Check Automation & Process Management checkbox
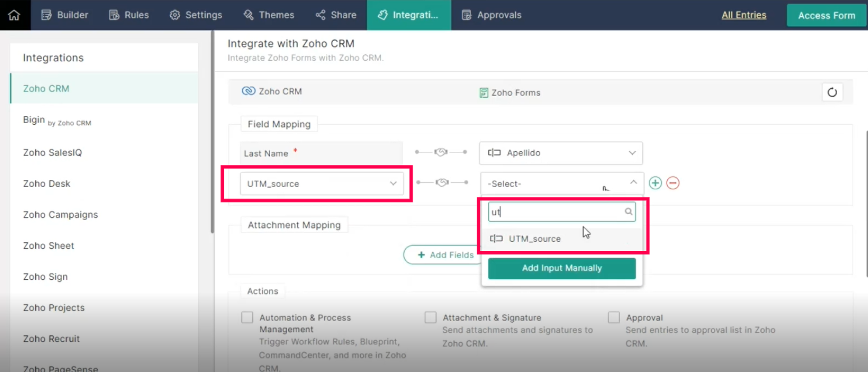 pos(247,317)
